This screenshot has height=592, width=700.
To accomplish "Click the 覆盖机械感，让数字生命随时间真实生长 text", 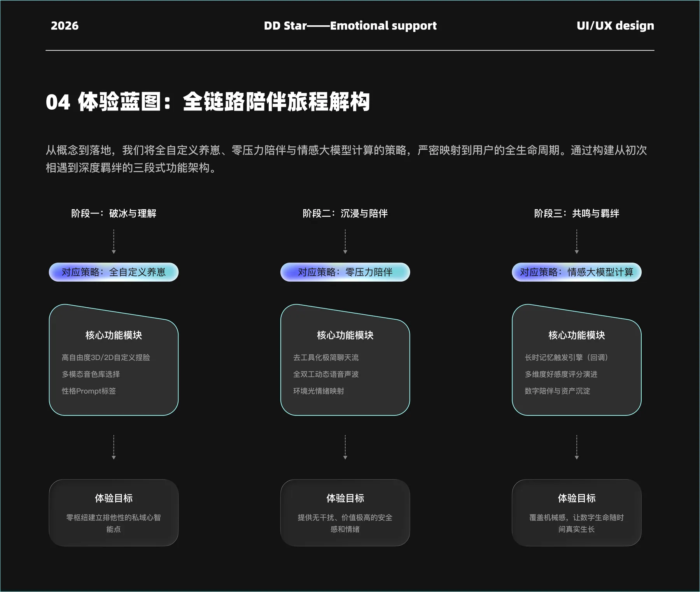I will click(577, 523).
